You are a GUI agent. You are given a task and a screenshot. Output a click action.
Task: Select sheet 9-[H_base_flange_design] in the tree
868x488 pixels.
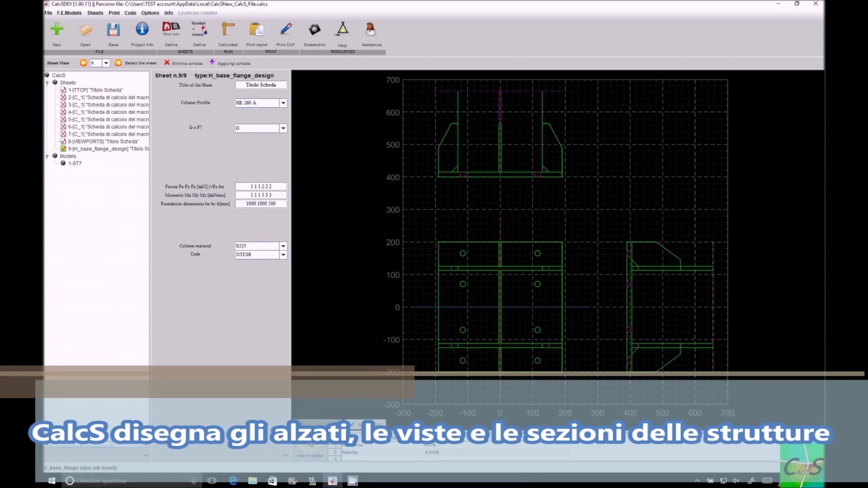pos(108,149)
